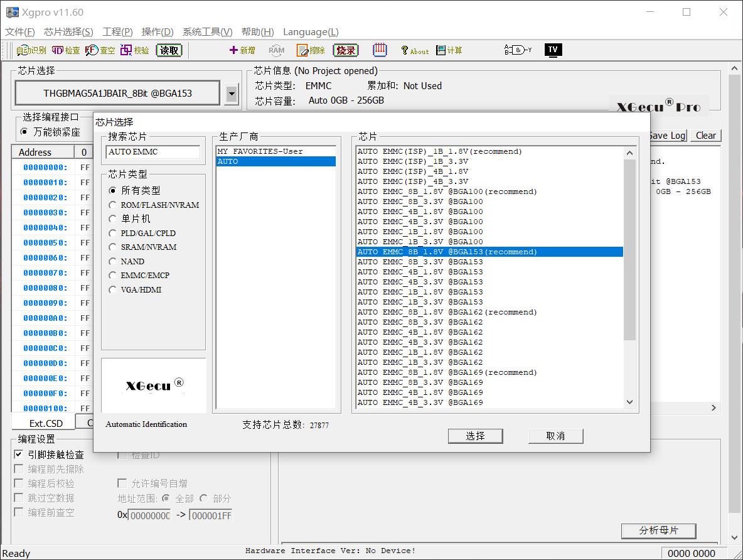Select the EMMC/EMCP chip type radio button

[x=113, y=276]
